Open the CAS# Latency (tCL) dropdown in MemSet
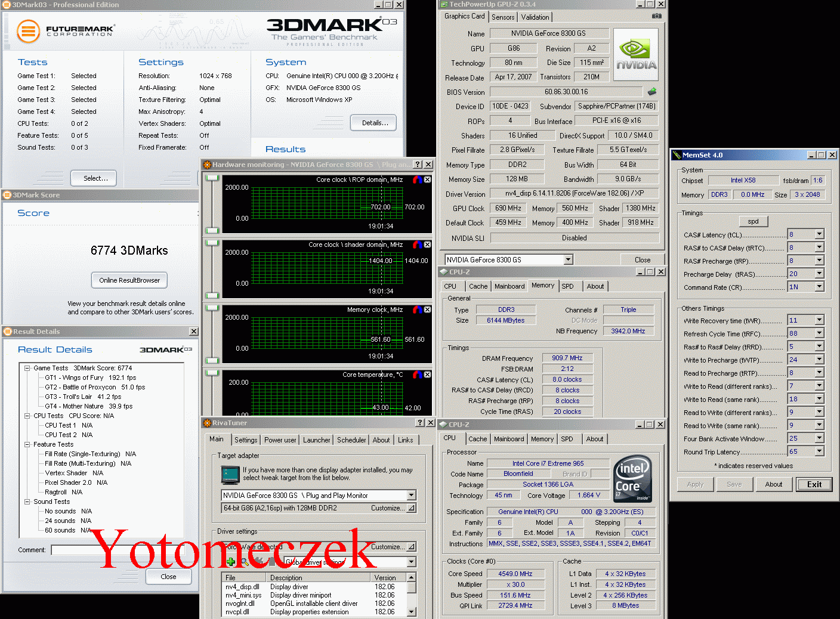The width and height of the screenshot is (840, 619). pyautogui.click(x=820, y=234)
